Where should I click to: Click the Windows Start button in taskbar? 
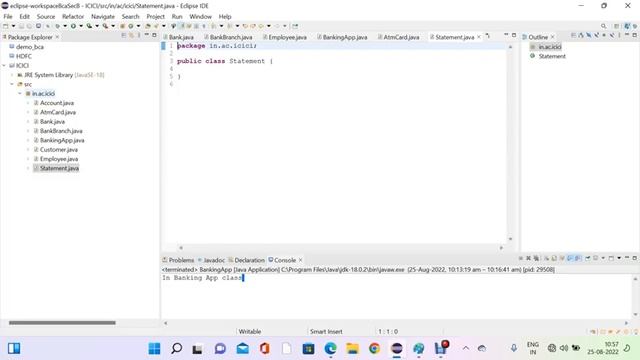tap(154, 348)
